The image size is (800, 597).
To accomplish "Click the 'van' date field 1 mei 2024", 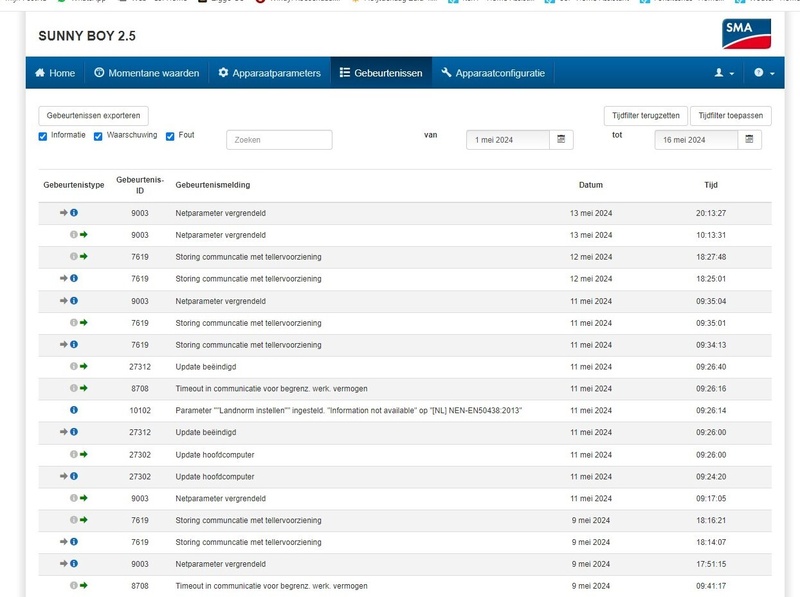I will click(508, 140).
